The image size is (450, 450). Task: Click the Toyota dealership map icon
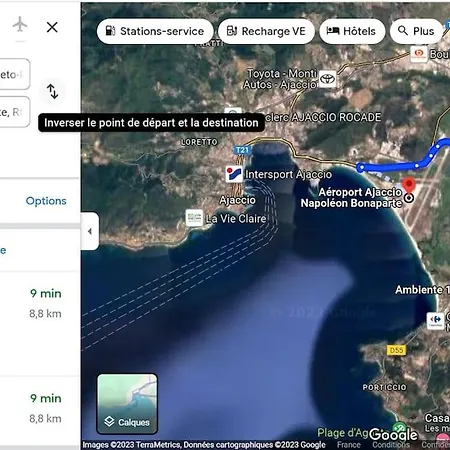pyautogui.click(x=327, y=79)
